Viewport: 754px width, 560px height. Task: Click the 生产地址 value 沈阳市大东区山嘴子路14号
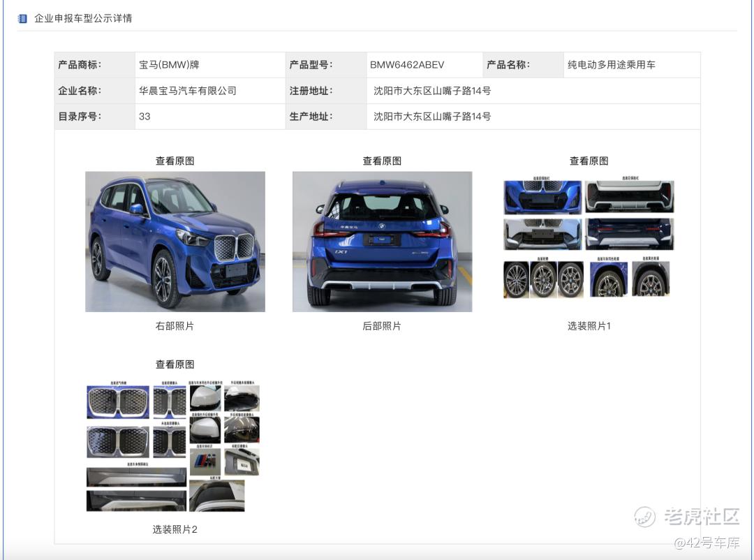pyautogui.click(x=432, y=116)
